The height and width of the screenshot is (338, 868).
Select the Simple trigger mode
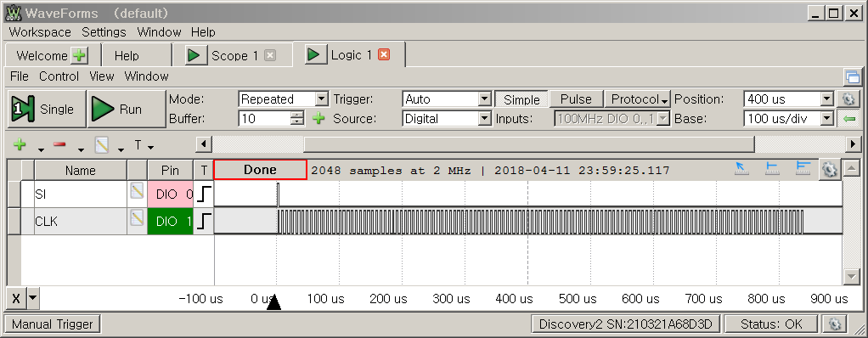[521, 99]
